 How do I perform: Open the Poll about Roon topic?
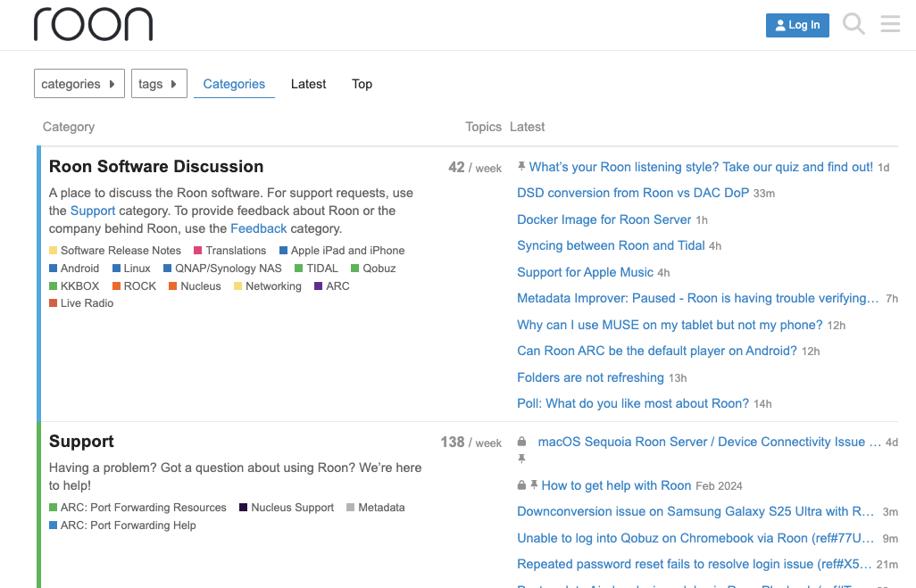633,403
